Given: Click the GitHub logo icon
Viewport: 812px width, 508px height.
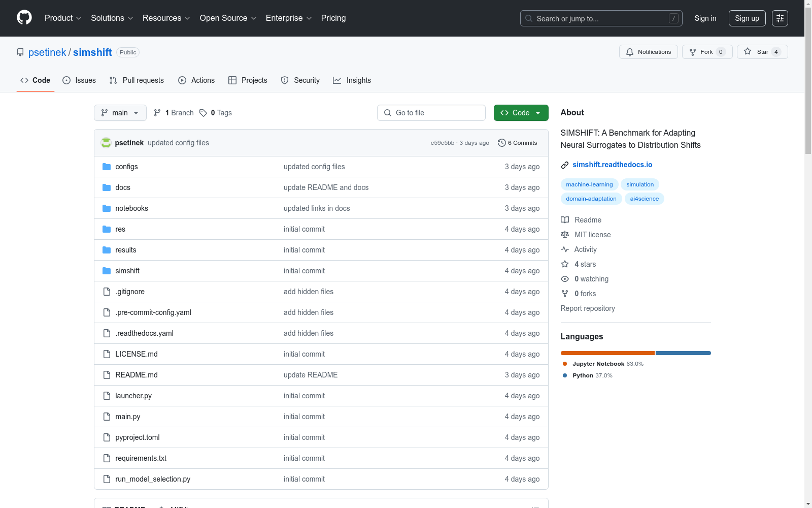Looking at the screenshot, I should [x=24, y=18].
